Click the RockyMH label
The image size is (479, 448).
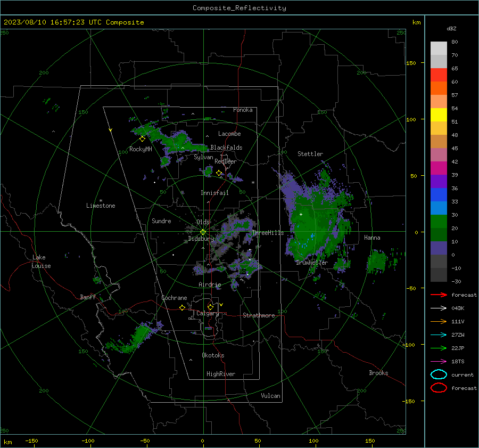pos(141,149)
